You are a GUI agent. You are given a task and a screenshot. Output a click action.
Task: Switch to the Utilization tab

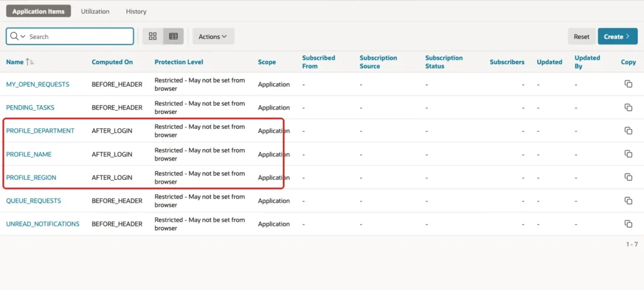[x=95, y=11]
